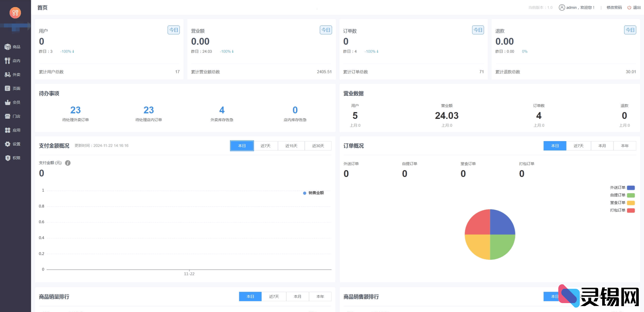Open 今日 dropdown on 营业额 card

(325, 30)
